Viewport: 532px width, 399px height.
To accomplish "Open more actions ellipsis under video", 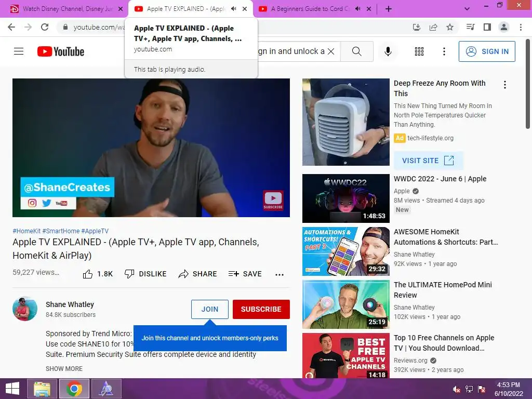I will (279, 274).
